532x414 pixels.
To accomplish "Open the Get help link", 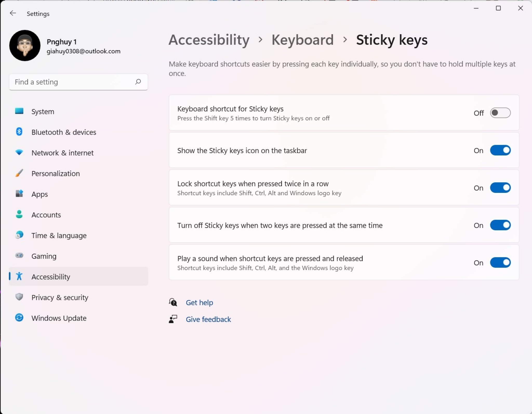I will pos(199,302).
